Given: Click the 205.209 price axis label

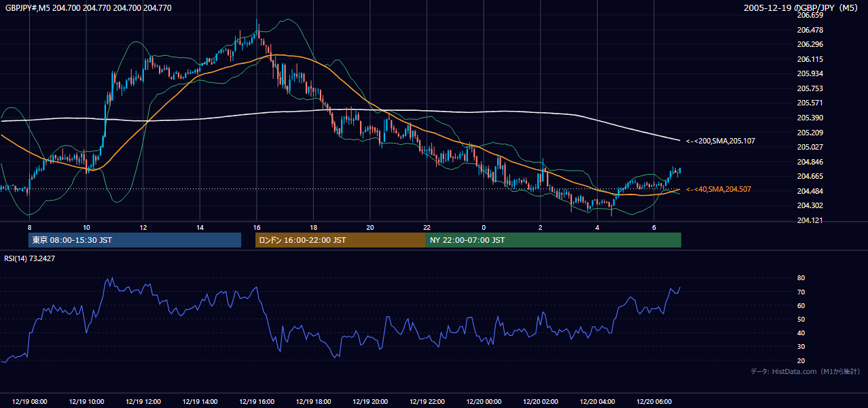Looking at the screenshot, I should [x=810, y=133].
